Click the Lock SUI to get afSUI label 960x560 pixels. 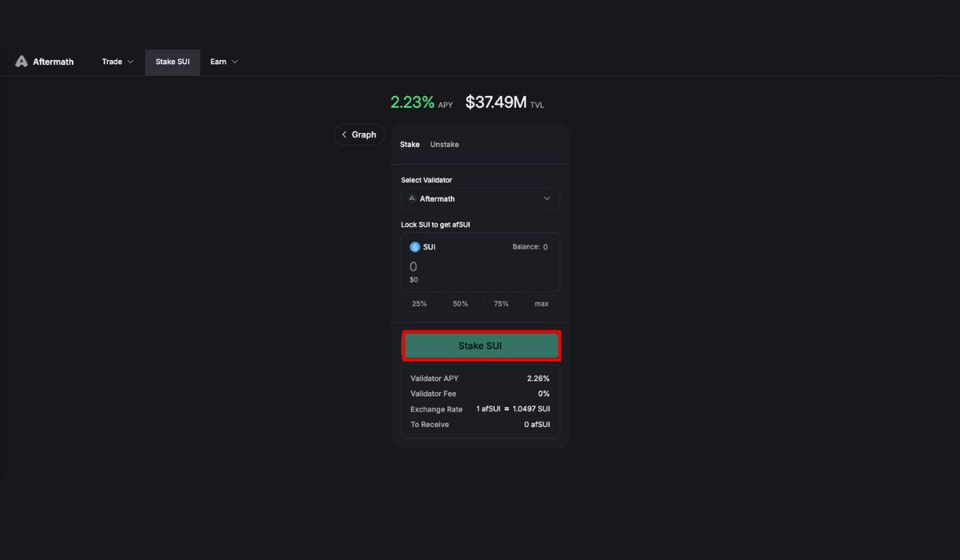[x=436, y=225]
